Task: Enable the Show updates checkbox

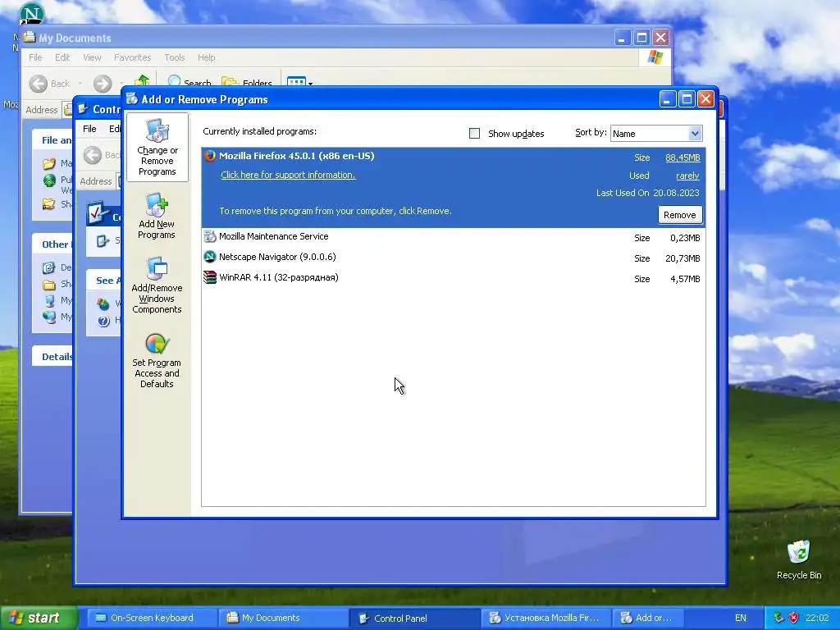Action: (474, 134)
